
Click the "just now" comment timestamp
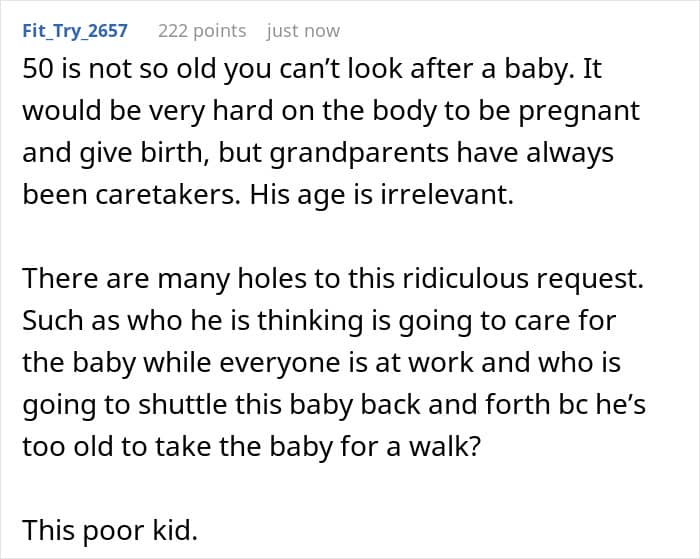302,31
